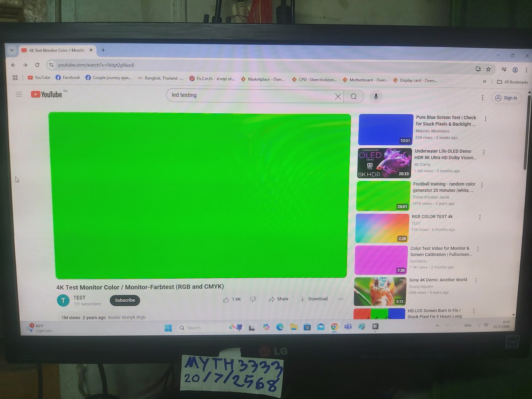The height and width of the screenshot is (399, 532).
Task: Click the dislike thumbs-down icon
Action: tap(253, 299)
